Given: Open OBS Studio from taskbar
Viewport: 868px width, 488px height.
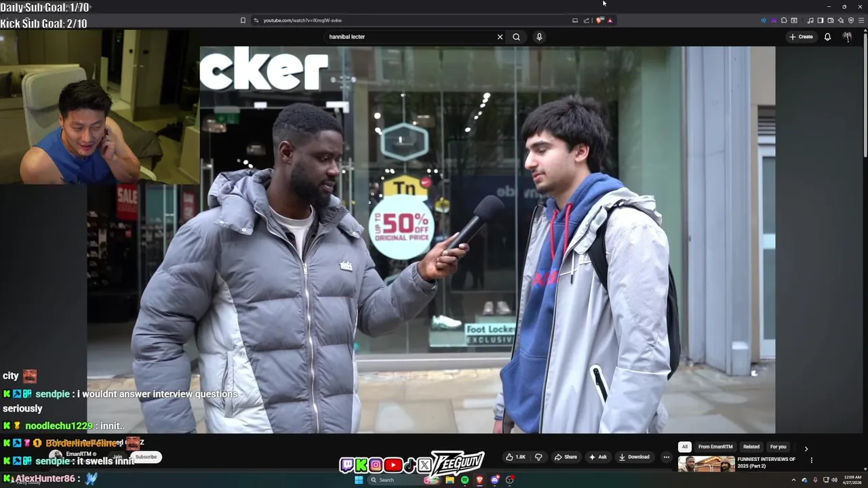Looking at the screenshot, I should click(x=510, y=480).
